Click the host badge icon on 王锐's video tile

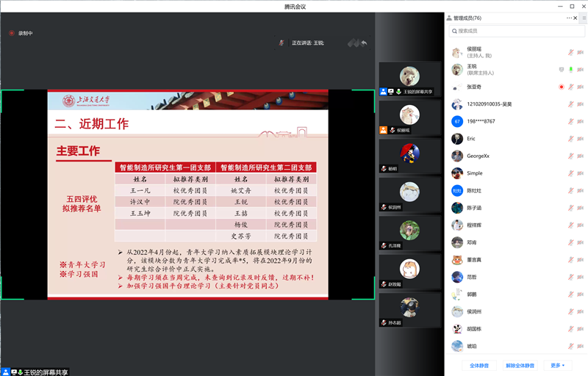(384, 92)
